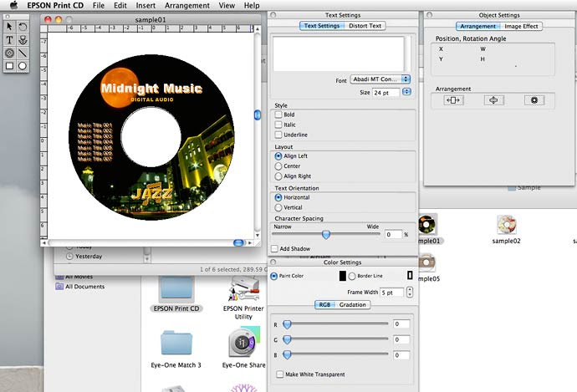Select the sample01 file icon in Finder
This screenshot has width=577, height=392.
428,224
